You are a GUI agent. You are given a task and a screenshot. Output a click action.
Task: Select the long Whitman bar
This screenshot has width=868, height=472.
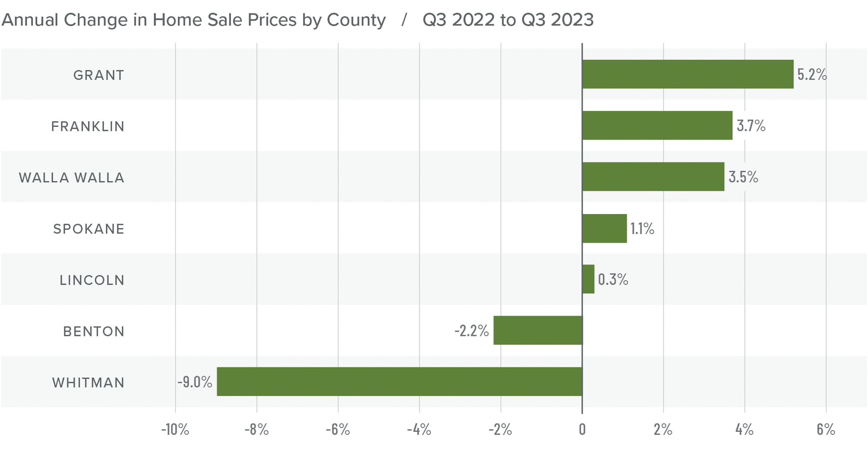coord(399,382)
